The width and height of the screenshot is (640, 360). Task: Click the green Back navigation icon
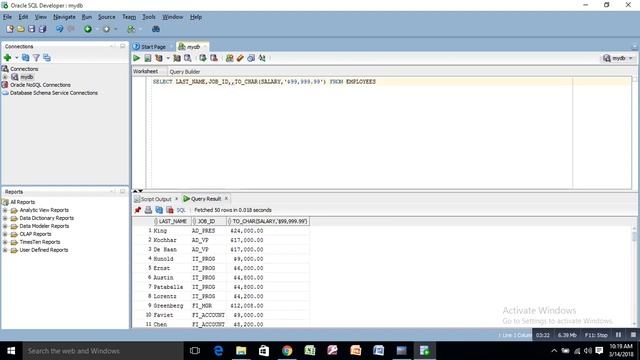[x=88, y=29]
